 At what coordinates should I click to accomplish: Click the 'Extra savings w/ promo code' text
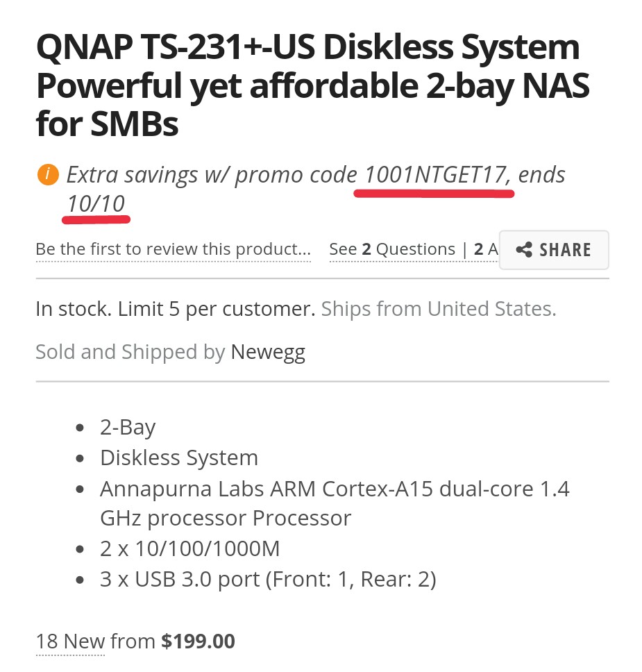click(x=212, y=175)
